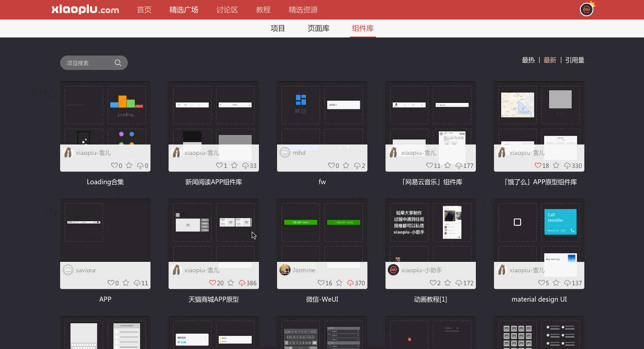Open the user avatar in header
644x349 pixels.
coord(587,9)
